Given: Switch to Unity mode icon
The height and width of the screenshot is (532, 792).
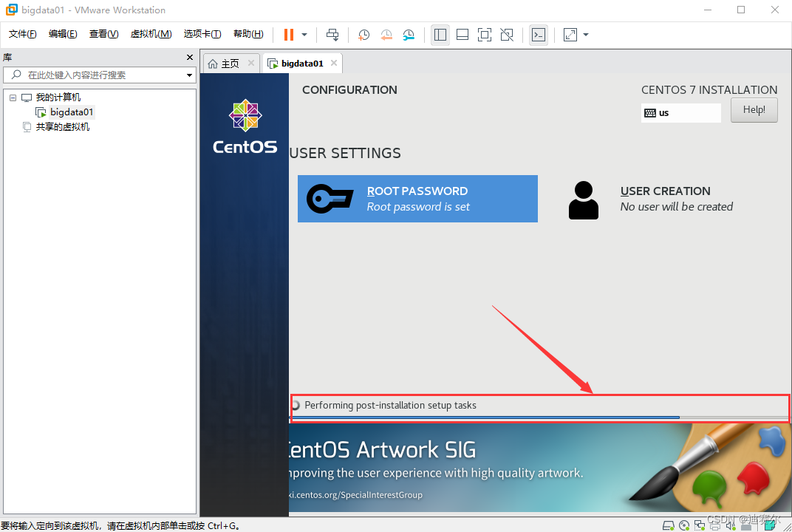Looking at the screenshot, I should click(x=507, y=34).
